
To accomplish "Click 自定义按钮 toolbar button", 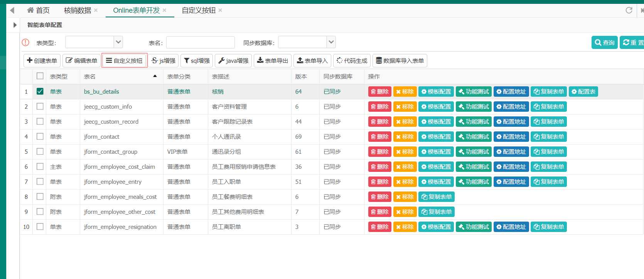I will (124, 61).
